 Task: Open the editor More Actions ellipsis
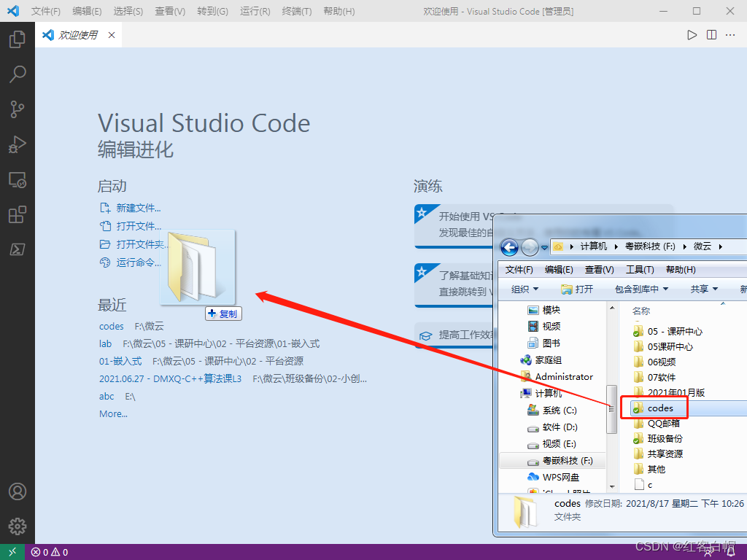[730, 35]
